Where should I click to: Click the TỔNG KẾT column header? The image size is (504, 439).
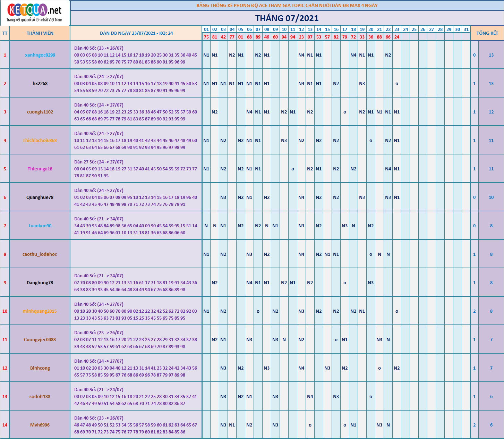(487, 33)
